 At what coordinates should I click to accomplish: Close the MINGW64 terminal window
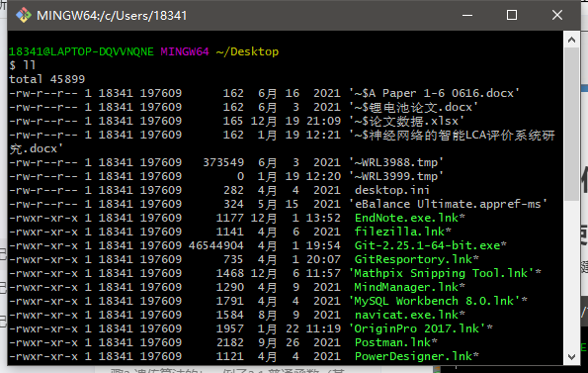point(557,16)
